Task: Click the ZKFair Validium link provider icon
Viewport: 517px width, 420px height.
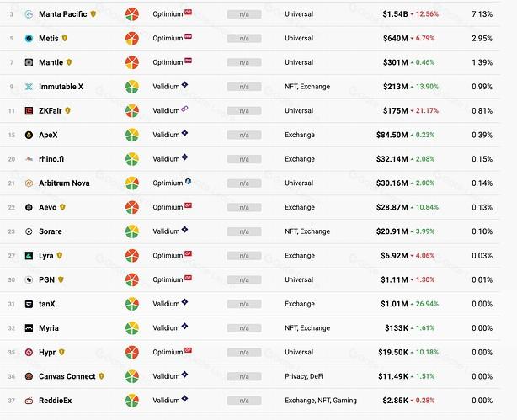Action: pos(184,109)
